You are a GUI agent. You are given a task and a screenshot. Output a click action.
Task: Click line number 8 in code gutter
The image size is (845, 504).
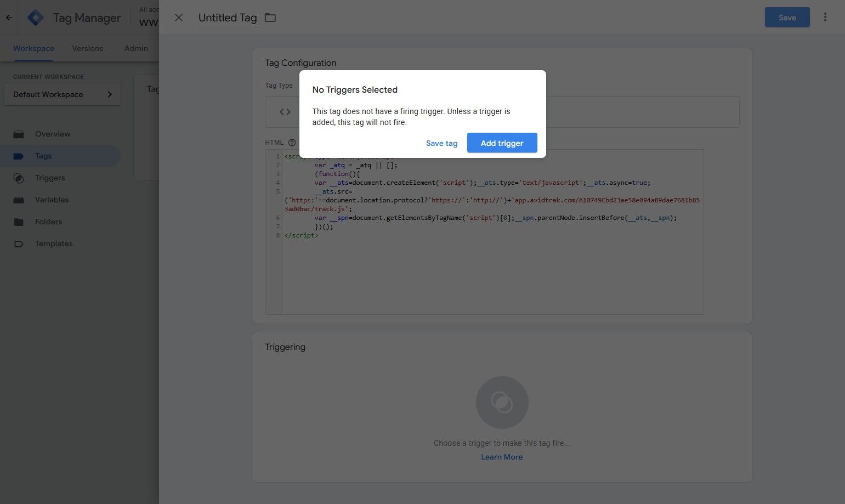(x=277, y=235)
